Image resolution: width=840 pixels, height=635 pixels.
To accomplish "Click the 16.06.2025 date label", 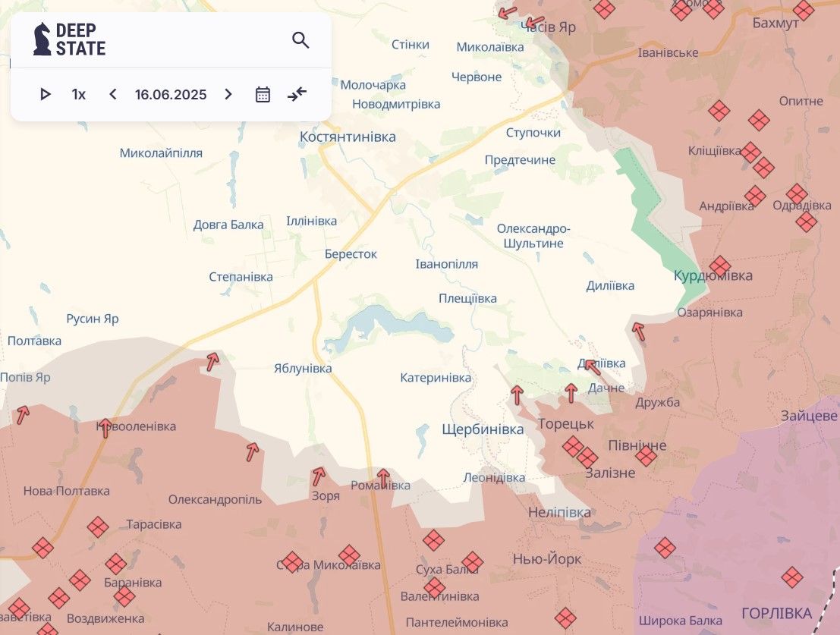I will click(171, 95).
